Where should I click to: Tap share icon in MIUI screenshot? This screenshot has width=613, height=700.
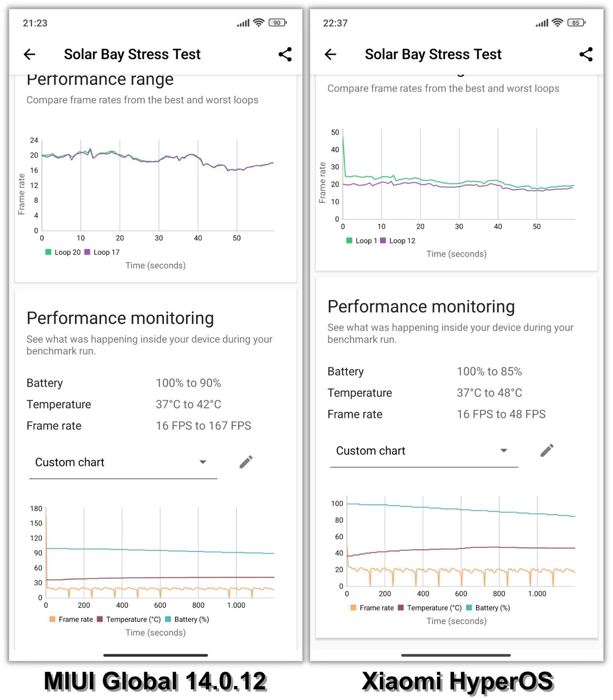pos(285,54)
